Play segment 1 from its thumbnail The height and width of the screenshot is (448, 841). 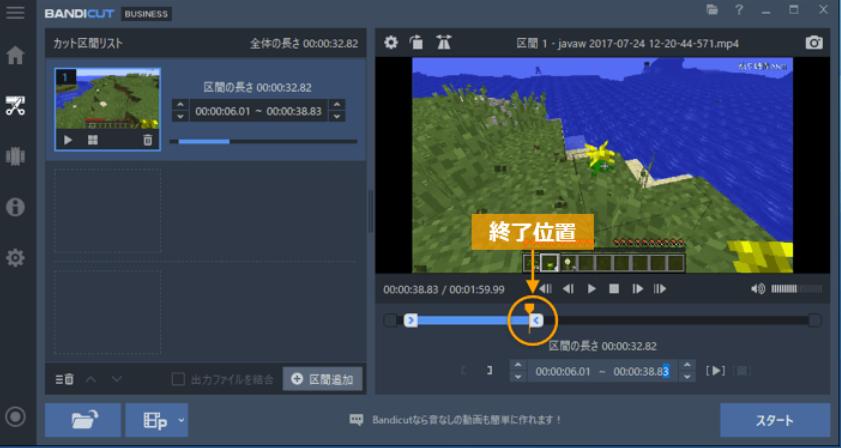click(x=68, y=140)
